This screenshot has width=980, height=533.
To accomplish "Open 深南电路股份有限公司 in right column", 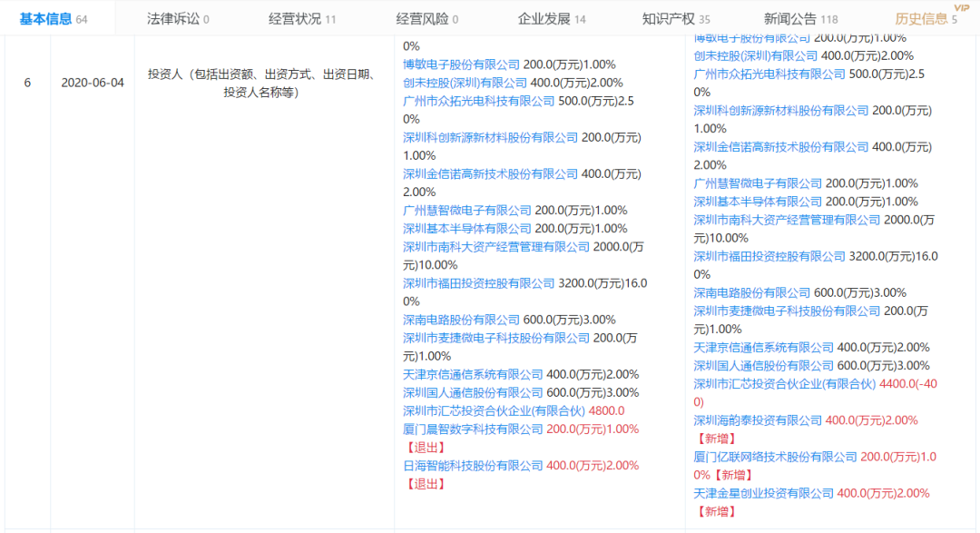I will (752, 292).
